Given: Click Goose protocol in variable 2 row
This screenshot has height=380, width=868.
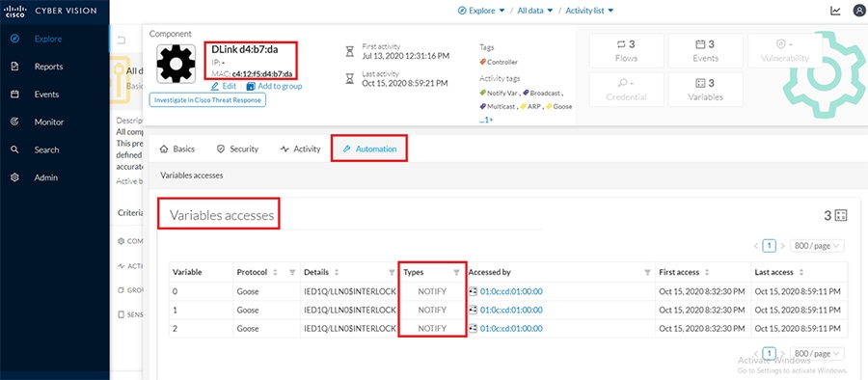Looking at the screenshot, I should pos(248,329).
